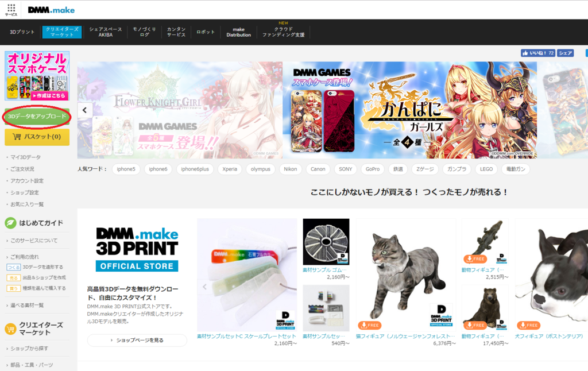Select the iphone6 keyword tag
This screenshot has width=588, height=371.
click(158, 169)
